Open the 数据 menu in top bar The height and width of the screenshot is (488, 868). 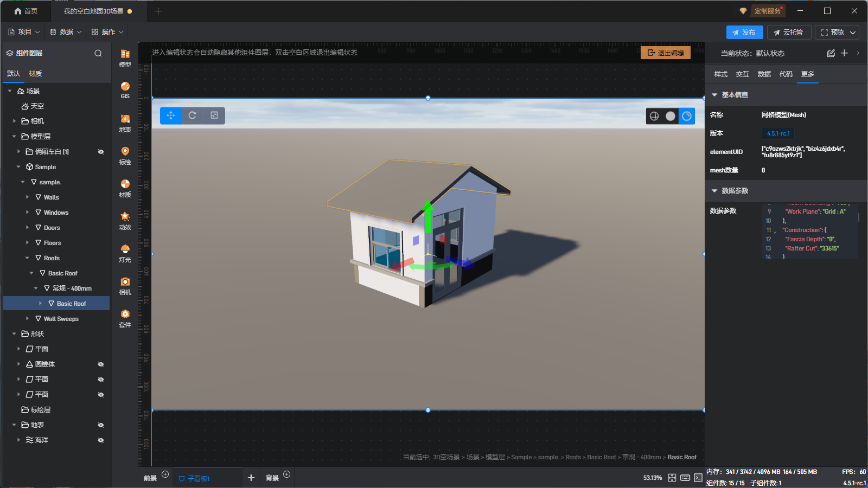(x=66, y=32)
